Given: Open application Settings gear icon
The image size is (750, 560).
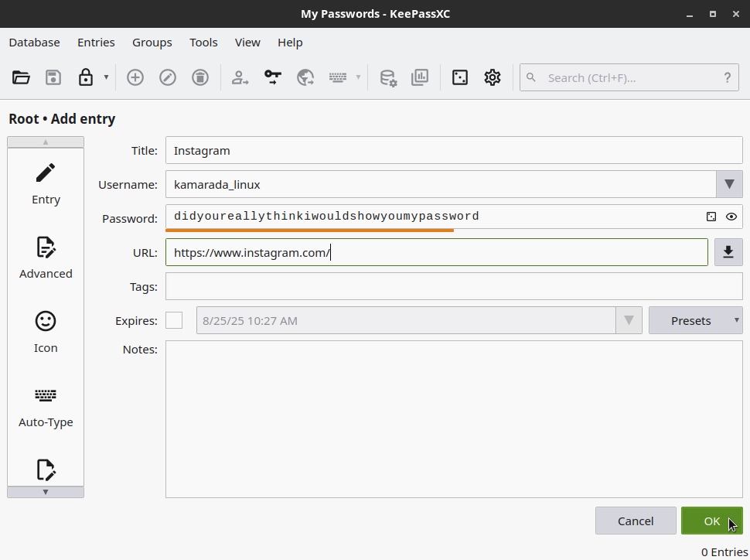Looking at the screenshot, I should [x=493, y=77].
